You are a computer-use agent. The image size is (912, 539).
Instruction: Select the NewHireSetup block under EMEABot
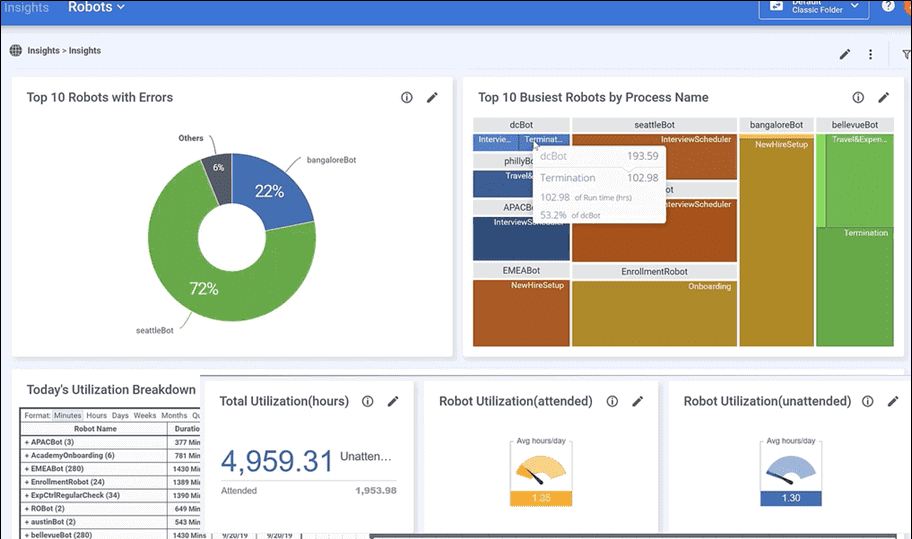(521, 313)
